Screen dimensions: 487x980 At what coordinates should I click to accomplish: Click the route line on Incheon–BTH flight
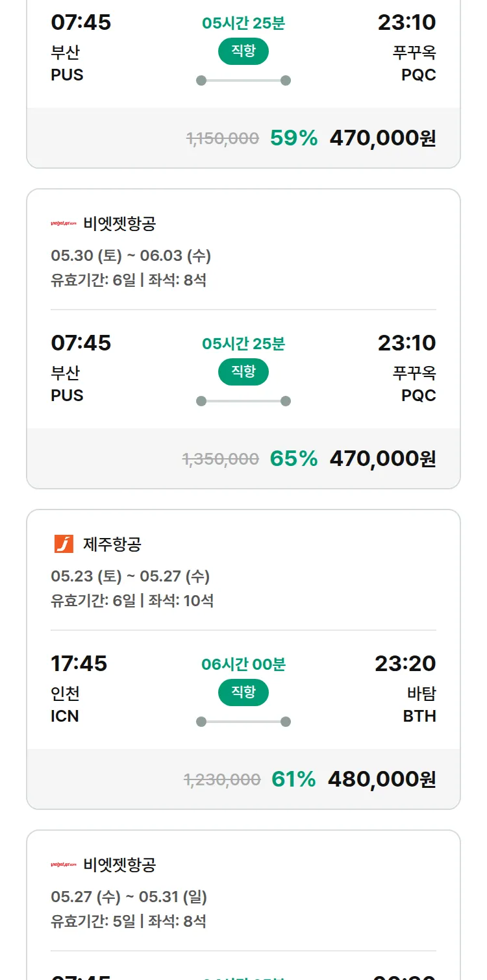point(243,722)
